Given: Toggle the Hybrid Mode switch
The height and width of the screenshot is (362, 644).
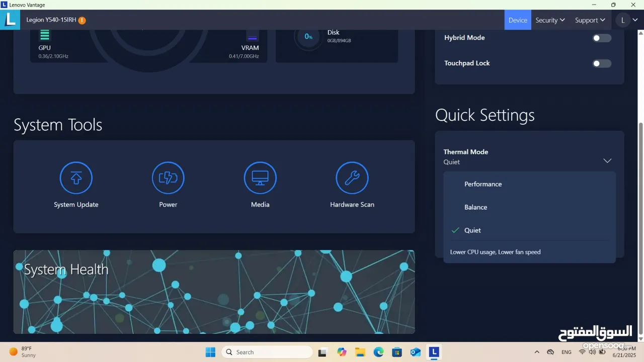Looking at the screenshot, I should (602, 38).
